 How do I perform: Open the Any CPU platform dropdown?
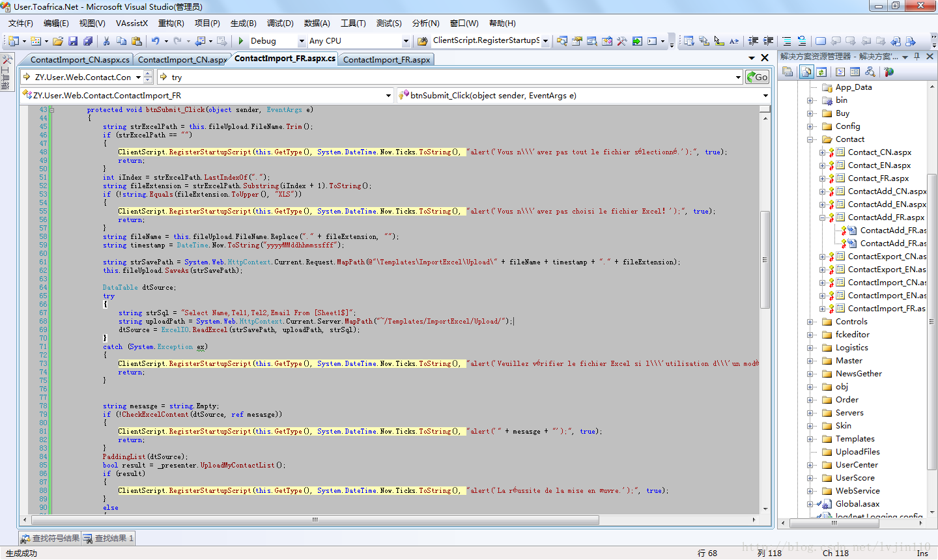tap(406, 41)
